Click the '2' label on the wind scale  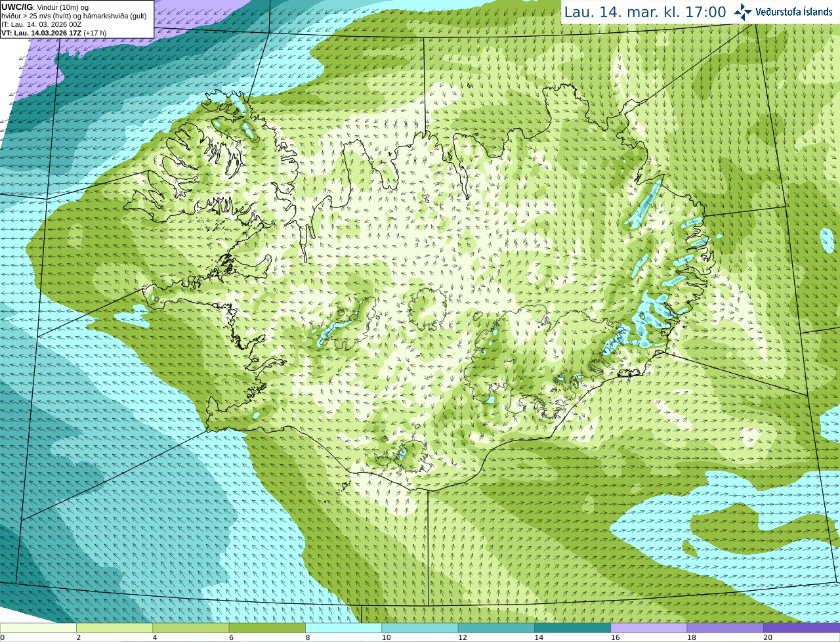pyautogui.click(x=79, y=637)
